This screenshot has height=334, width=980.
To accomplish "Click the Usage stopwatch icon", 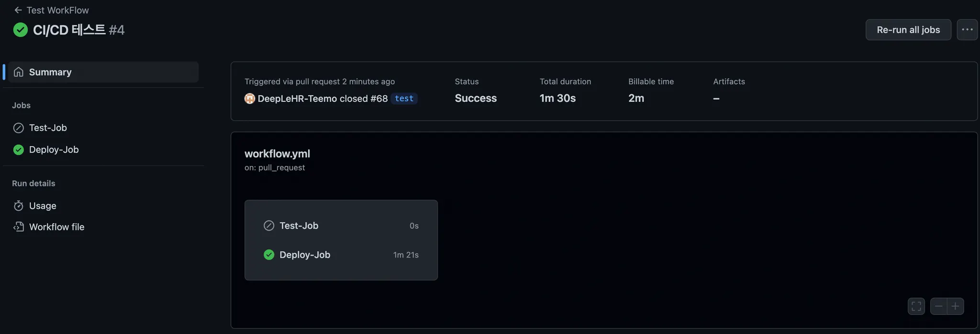I will [x=19, y=206].
